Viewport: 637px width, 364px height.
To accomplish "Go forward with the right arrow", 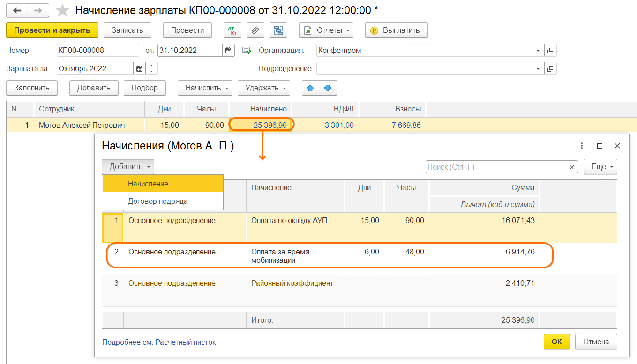I will click(x=38, y=10).
